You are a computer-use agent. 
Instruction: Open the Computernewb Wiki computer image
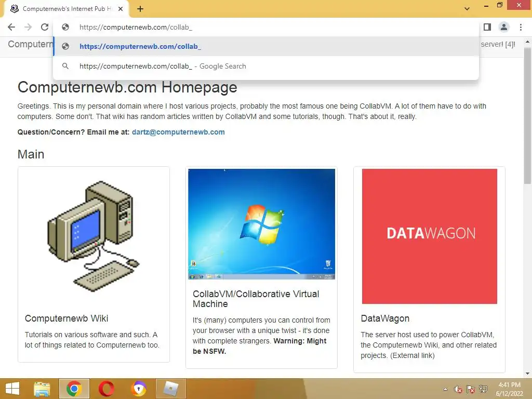tap(94, 236)
